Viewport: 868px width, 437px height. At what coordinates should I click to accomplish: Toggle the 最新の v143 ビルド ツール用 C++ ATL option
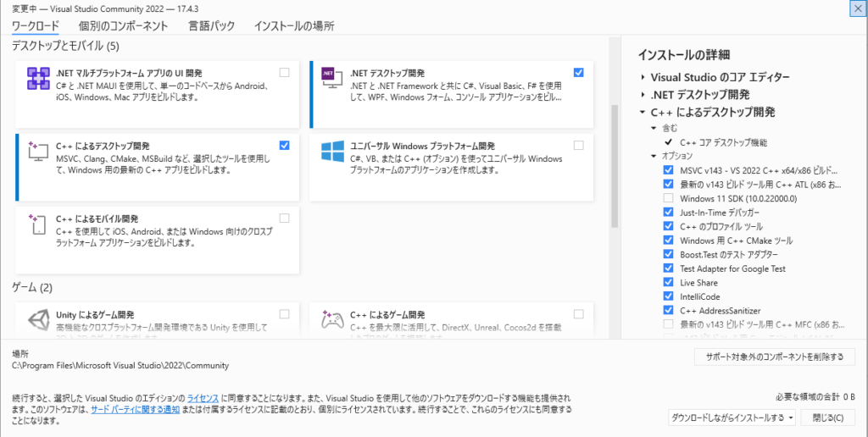tap(668, 185)
